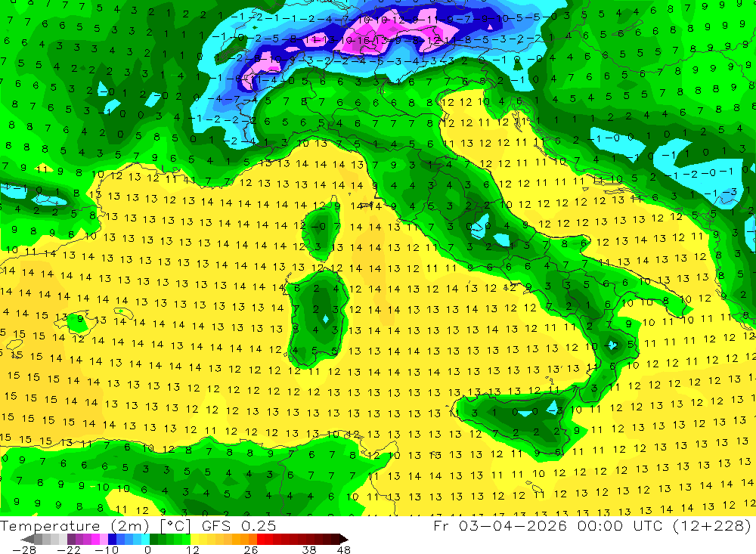Image resolution: width=756 pixels, height=554 pixels.
Task: Click the "0" value under color scale
Action: pos(147,550)
